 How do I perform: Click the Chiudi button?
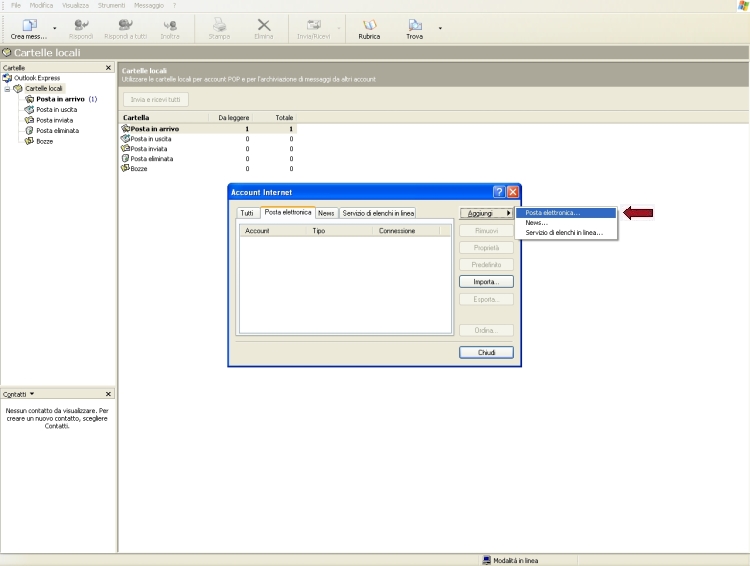486,353
